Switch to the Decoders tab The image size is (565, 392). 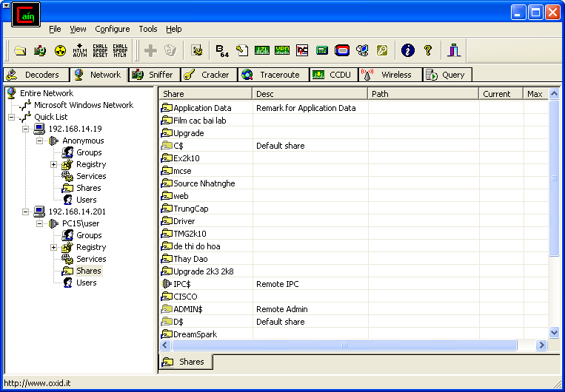point(36,75)
